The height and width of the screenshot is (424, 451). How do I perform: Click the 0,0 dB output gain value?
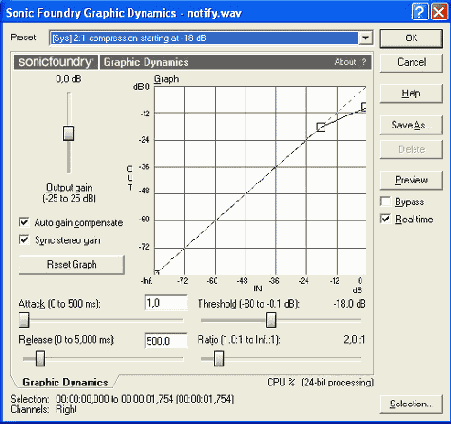click(68, 79)
